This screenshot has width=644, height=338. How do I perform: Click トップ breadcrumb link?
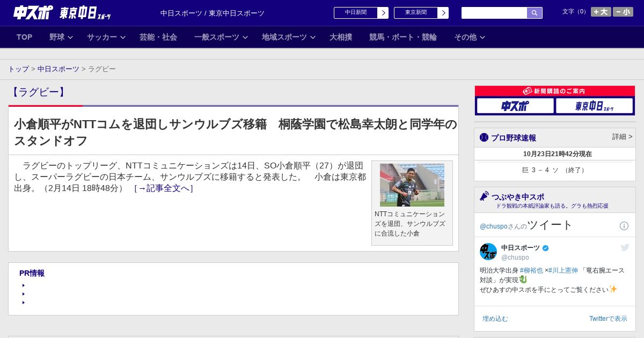click(19, 69)
